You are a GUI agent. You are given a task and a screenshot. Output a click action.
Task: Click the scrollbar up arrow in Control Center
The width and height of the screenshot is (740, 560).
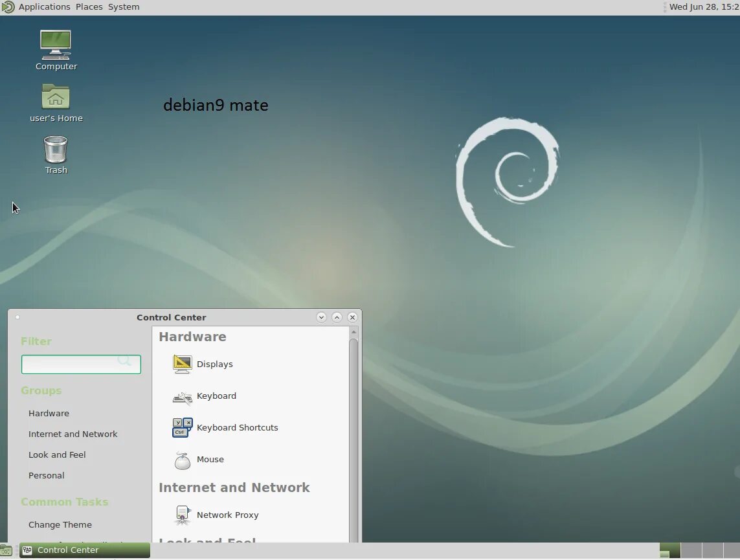click(353, 333)
